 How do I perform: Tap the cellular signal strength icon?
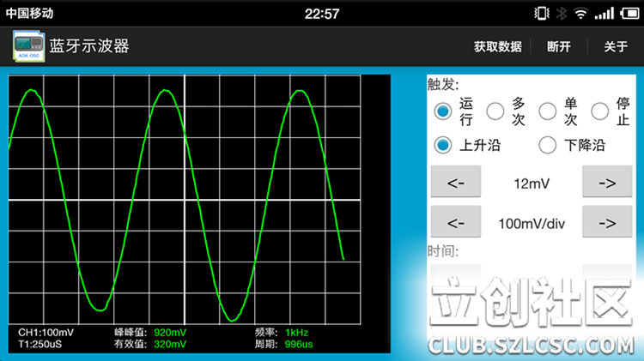pos(605,14)
